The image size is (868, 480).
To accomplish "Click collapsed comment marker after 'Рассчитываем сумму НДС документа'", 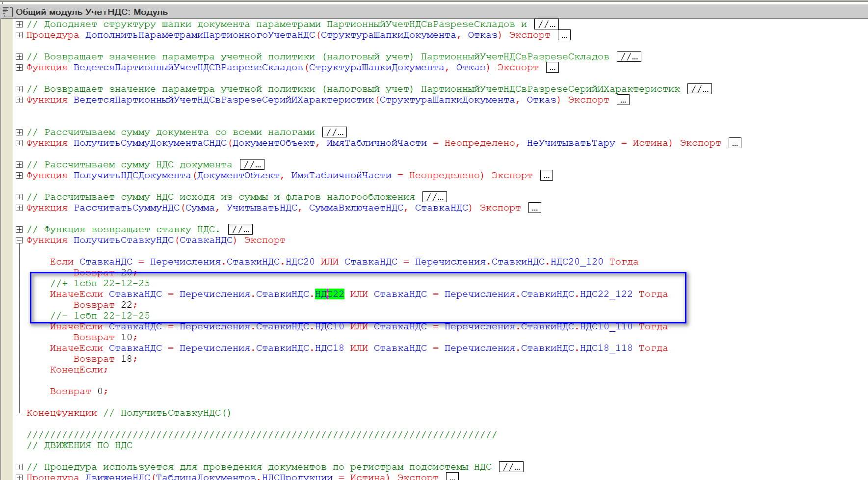I will (252, 165).
